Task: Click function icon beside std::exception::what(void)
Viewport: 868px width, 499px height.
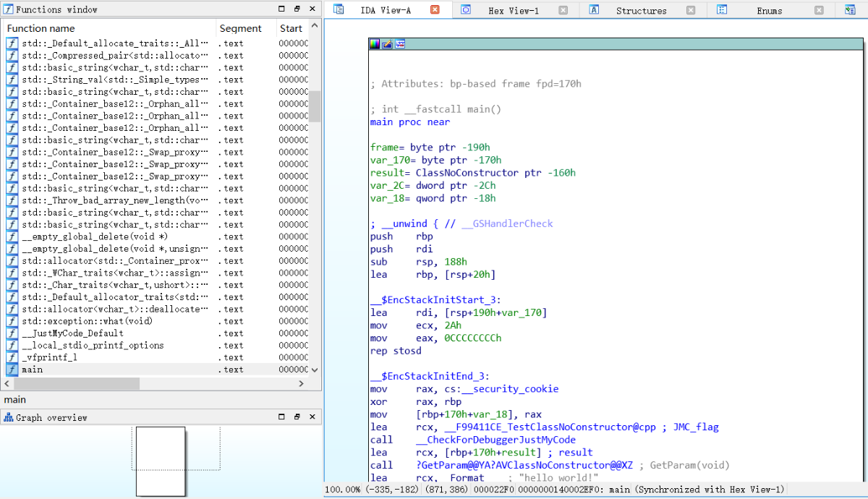Action: click(12, 321)
